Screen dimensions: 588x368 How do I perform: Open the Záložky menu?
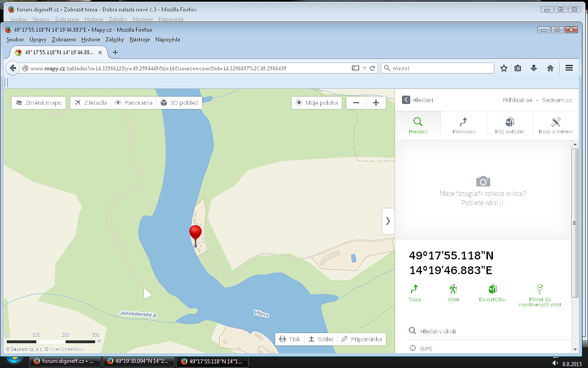coord(114,40)
